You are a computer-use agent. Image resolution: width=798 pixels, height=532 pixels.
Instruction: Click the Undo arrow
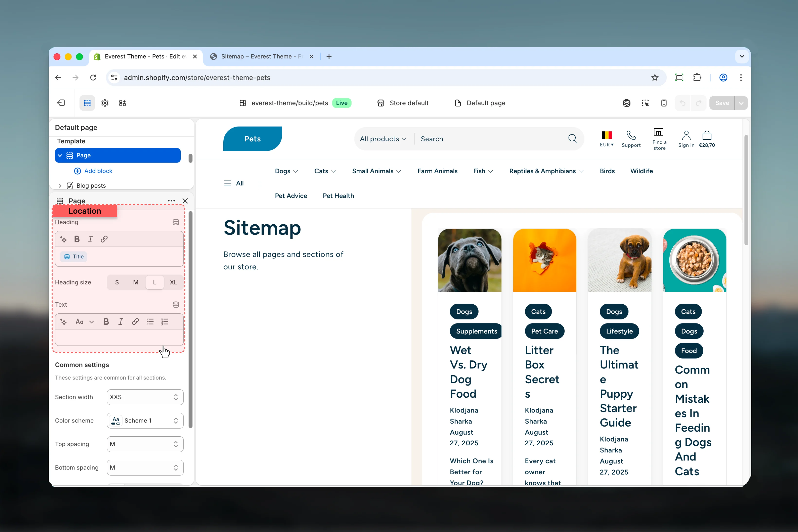[682, 103]
